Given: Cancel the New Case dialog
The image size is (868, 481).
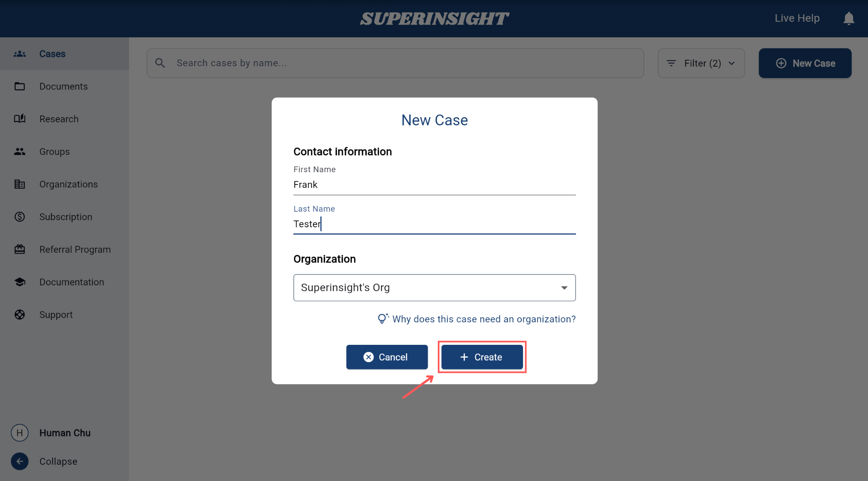Looking at the screenshot, I should [387, 357].
